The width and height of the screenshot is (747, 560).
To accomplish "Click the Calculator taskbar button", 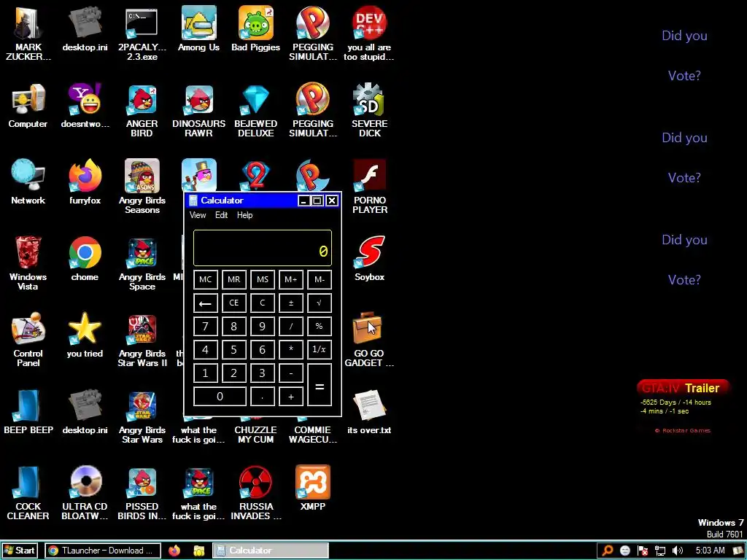I will (x=270, y=551).
